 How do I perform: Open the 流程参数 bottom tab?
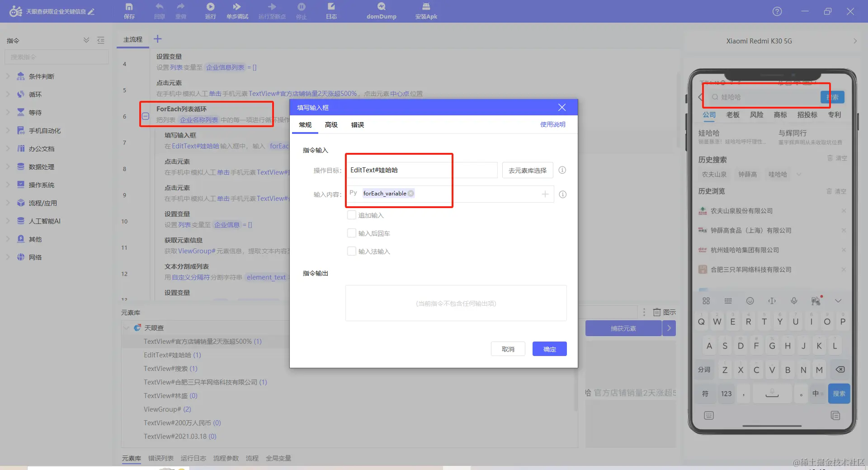(x=226, y=458)
